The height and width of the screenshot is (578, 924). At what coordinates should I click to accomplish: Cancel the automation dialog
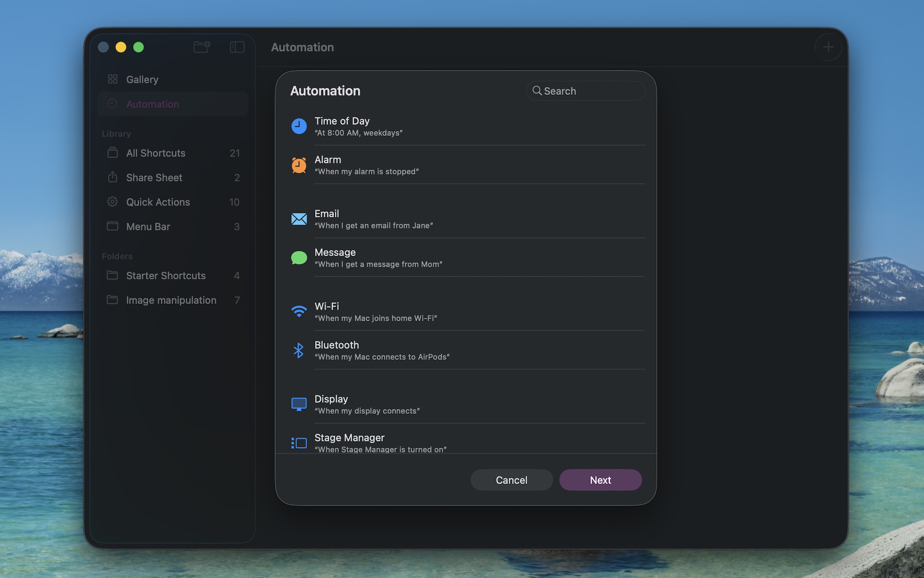coord(512,480)
